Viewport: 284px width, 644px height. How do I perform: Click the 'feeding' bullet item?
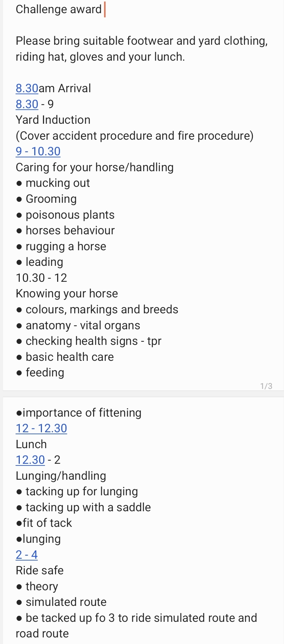pyautogui.click(x=45, y=373)
